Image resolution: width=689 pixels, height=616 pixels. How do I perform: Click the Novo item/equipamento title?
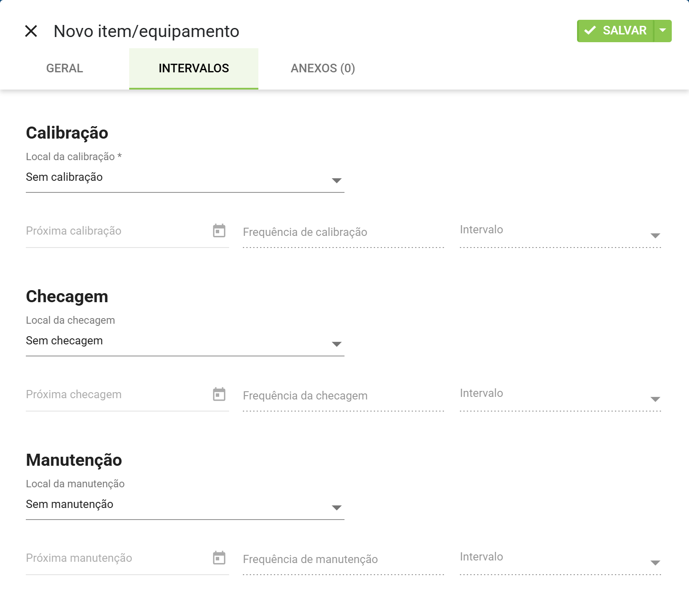click(x=146, y=31)
